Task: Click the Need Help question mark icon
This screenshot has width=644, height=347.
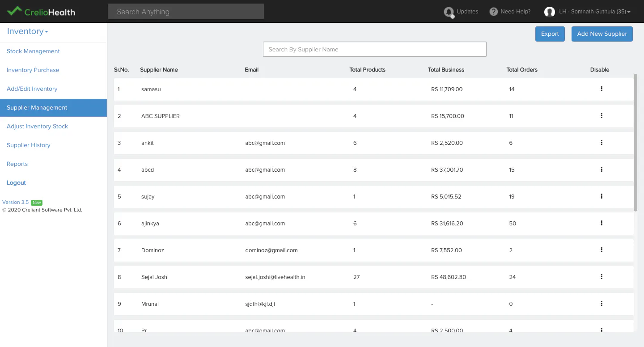Action: click(x=494, y=12)
